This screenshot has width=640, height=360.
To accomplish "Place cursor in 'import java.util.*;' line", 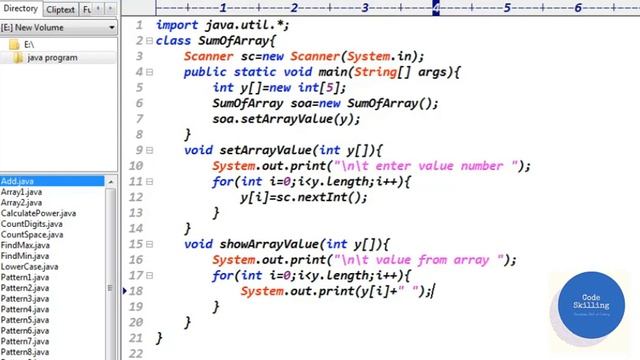I will (223, 25).
